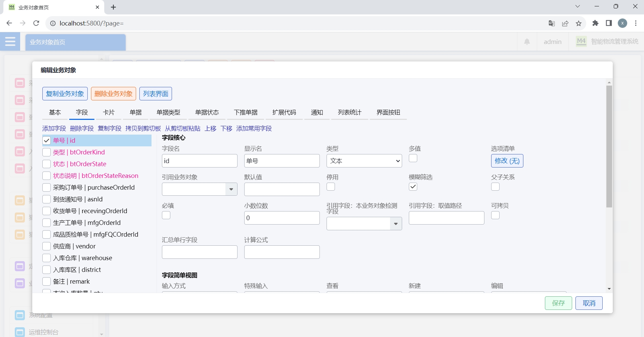Viewport: 644px width, 337px height.
Task: Switch to the 基本 tab
Action: [x=55, y=112]
